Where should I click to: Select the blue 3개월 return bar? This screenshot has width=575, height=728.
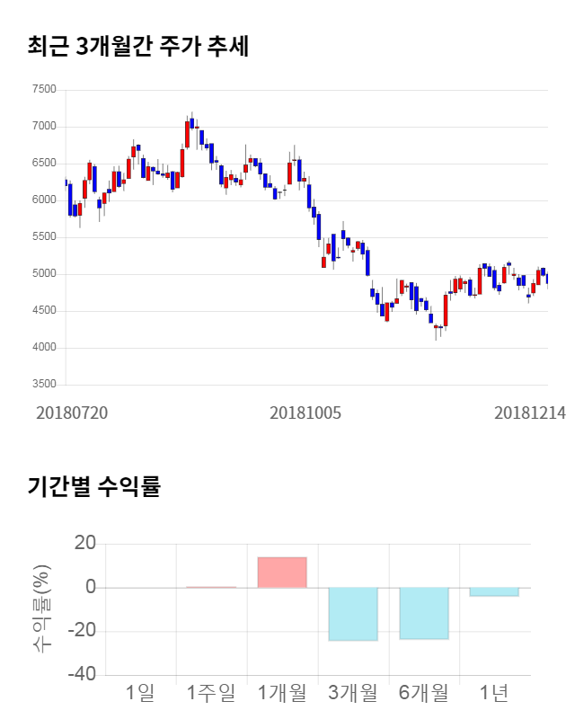[353, 614]
